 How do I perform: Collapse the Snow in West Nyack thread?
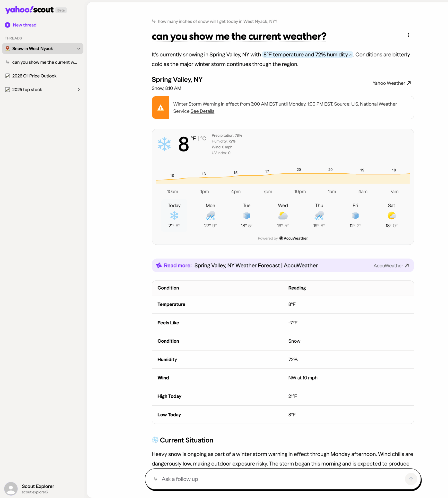pyautogui.click(x=79, y=49)
